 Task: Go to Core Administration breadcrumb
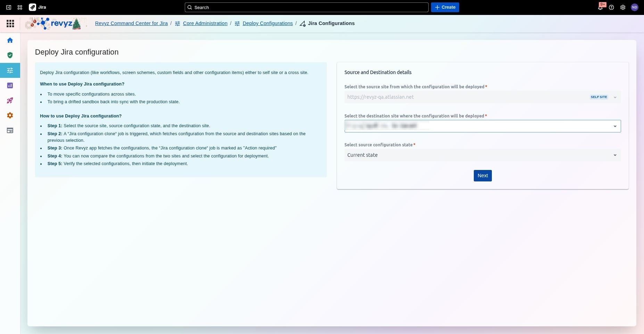205,23
